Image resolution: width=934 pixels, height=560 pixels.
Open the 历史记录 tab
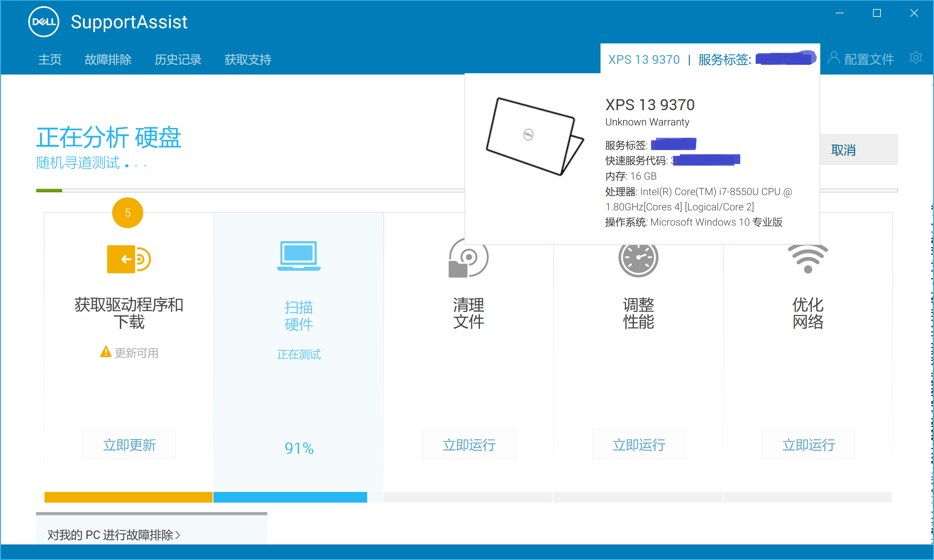(178, 59)
